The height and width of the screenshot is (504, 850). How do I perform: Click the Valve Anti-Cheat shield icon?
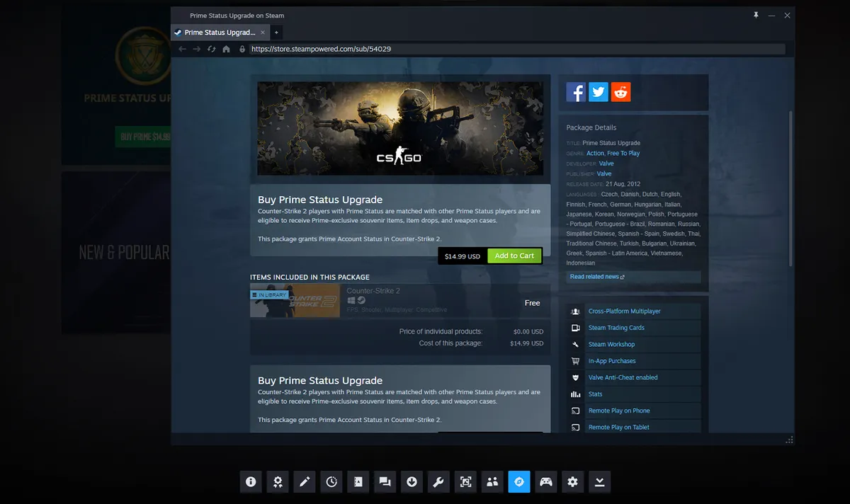[x=576, y=378]
